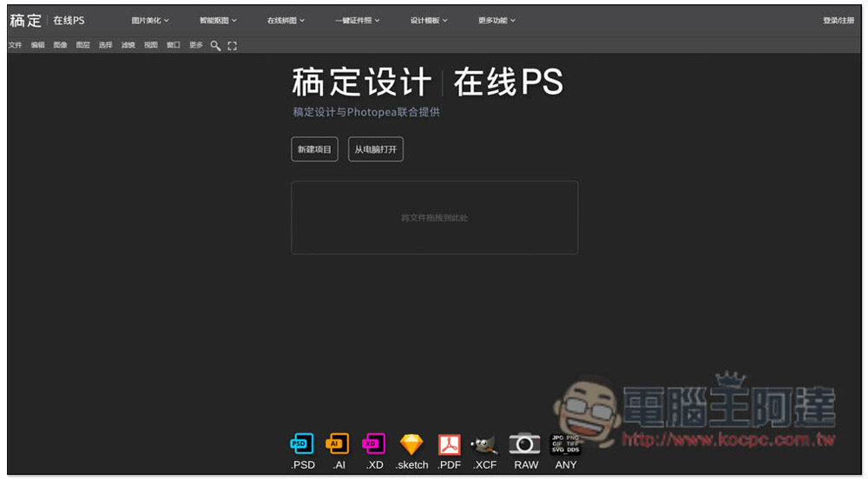Expand the 更多功能 dropdown
The image size is (868, 480).
click(496, 21)
